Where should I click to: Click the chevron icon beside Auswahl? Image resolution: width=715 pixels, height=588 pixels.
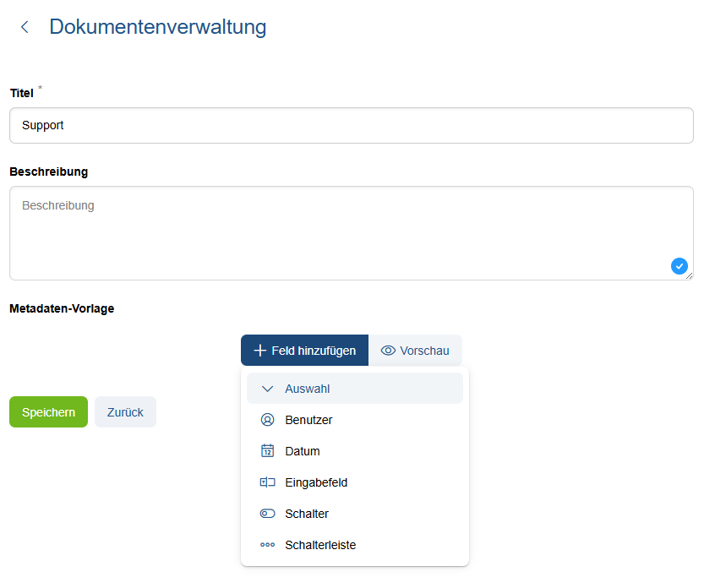[x=268, y=389]
